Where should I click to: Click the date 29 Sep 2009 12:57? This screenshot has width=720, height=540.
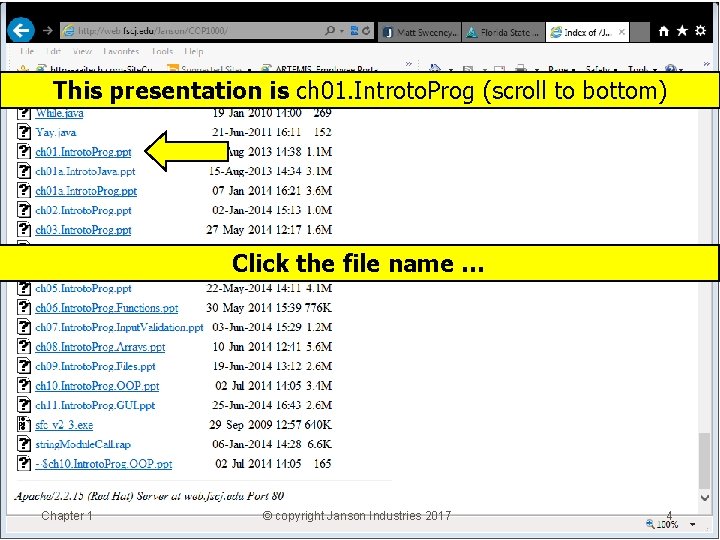click(x=255, y=425)
